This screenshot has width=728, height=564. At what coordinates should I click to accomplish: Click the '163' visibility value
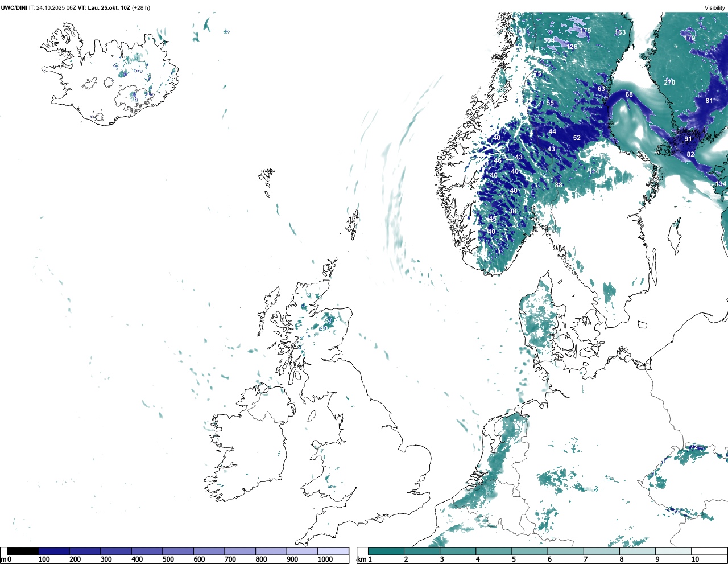(x=620, y=32)
